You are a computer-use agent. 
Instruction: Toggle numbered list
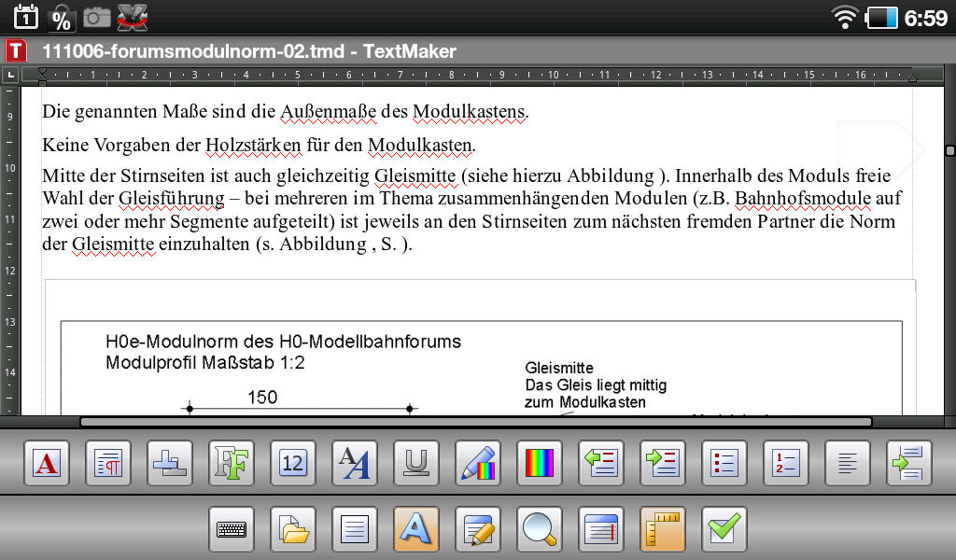coord(786,463)
